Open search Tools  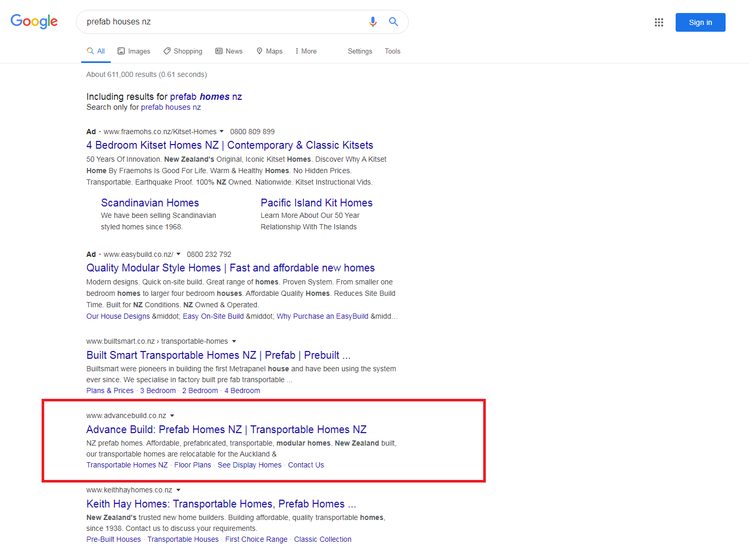pos(393,51)
